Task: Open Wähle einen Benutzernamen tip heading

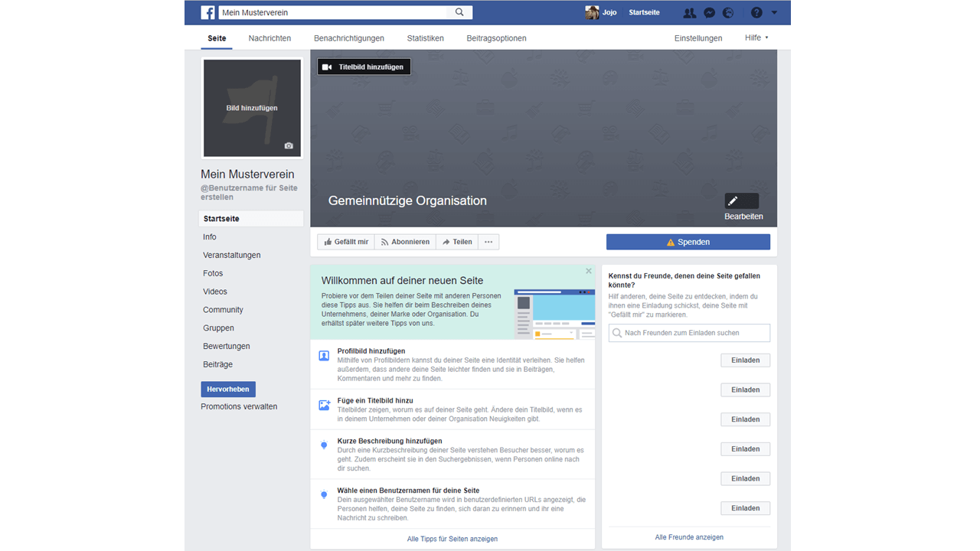Action: (409, 491)
